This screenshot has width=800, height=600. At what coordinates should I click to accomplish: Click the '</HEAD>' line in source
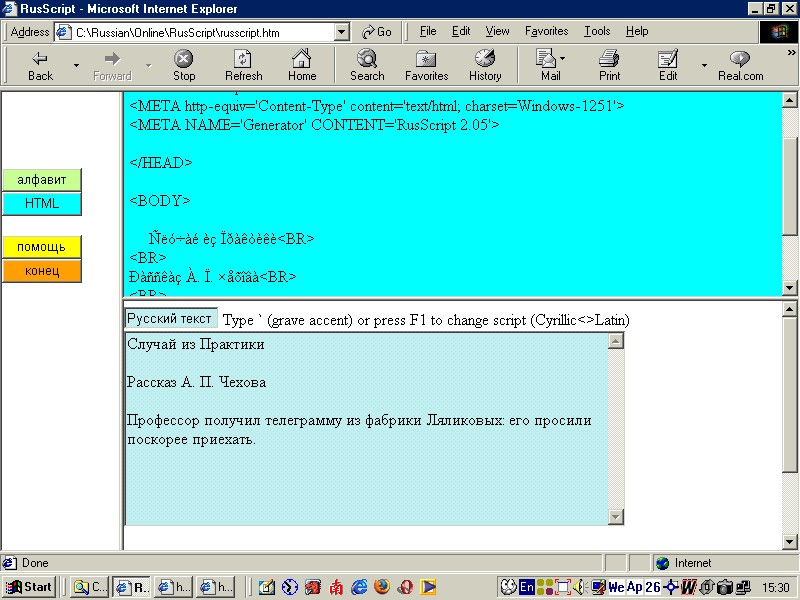[x=161, y=163]
